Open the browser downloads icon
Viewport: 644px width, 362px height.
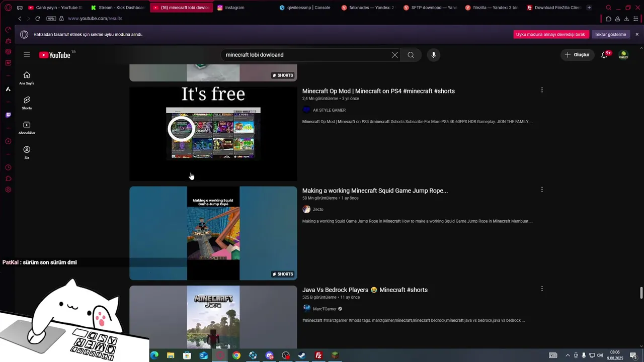(x=626, y=19)
